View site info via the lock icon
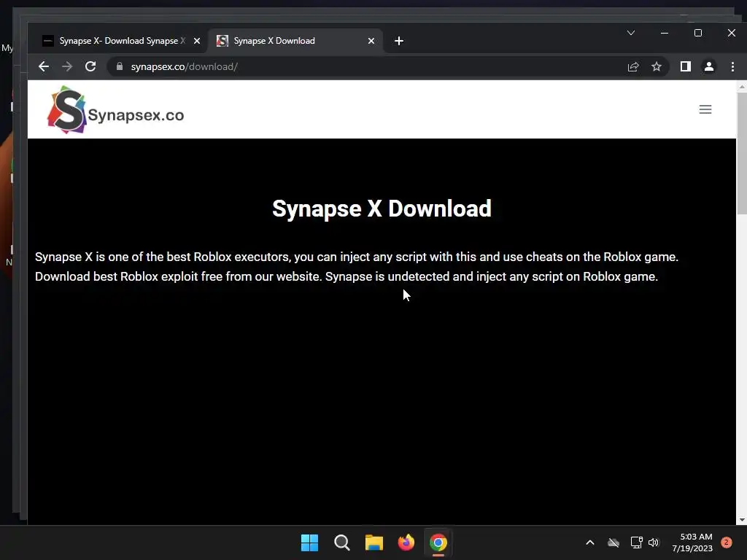 pos(120,66)
